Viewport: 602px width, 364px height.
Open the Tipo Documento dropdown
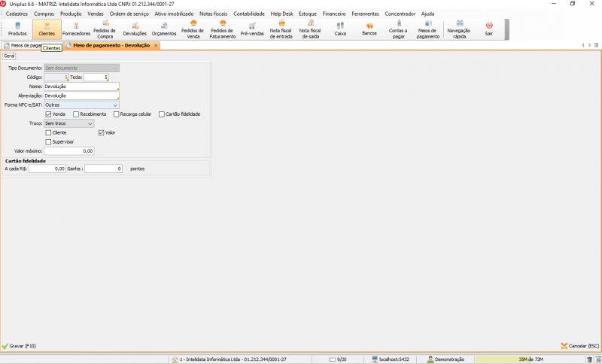[81, 68]
